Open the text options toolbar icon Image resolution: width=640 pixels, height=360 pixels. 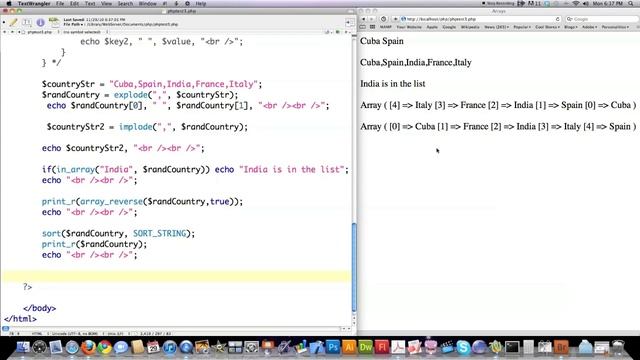27,22
